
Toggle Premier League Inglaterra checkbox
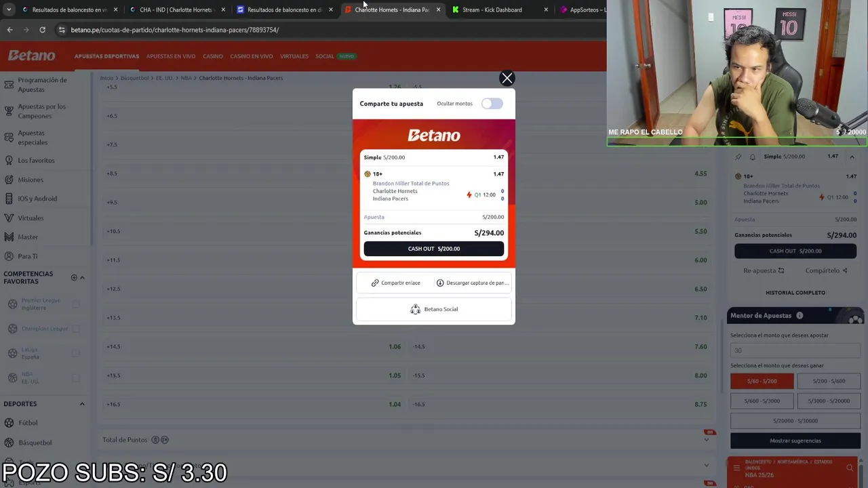point(76,304)
